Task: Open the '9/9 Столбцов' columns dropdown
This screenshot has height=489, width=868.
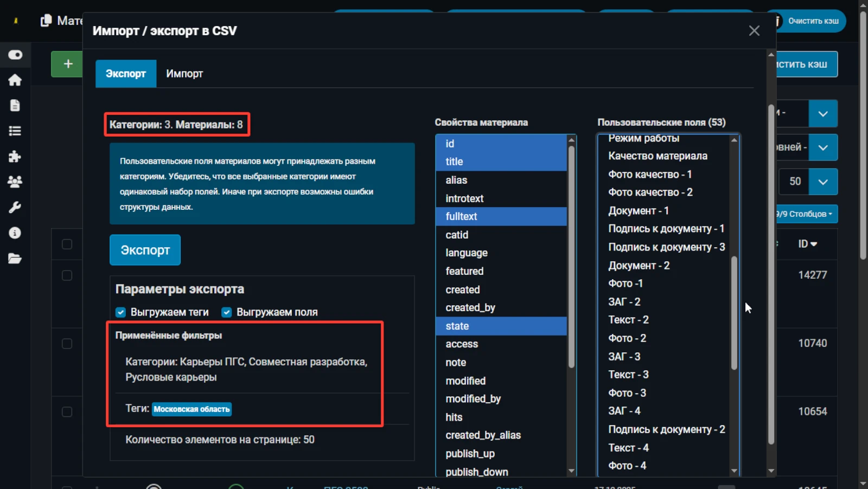Action: click(805, 214)
